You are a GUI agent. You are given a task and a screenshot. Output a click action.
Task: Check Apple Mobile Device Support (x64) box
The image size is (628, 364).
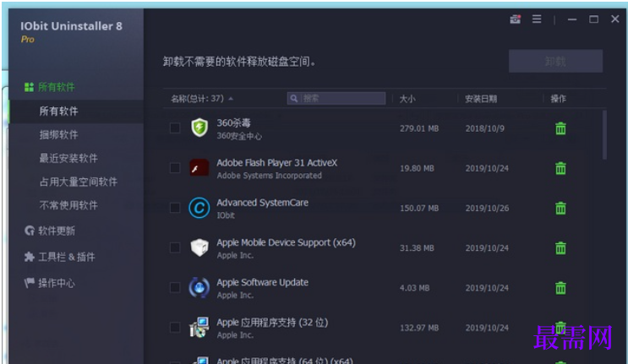(x=175, y=247)
